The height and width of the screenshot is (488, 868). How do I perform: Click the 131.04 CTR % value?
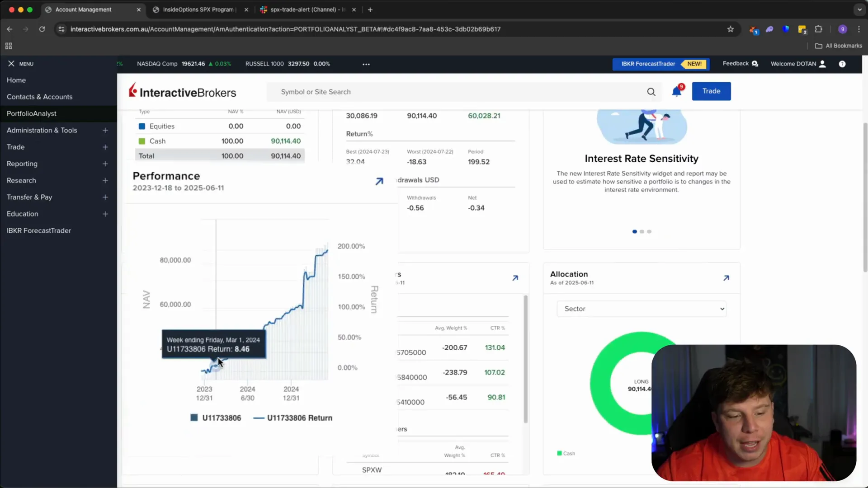[x=495, y=347]
